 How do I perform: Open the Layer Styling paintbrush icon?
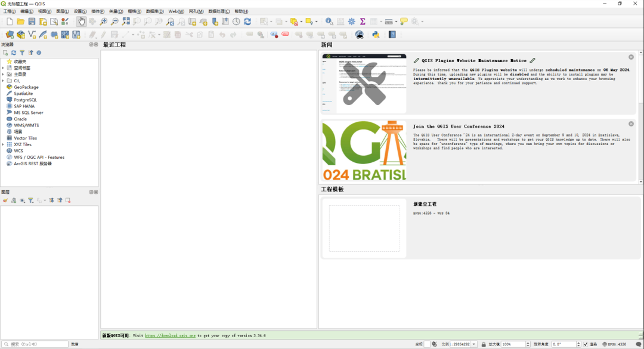5,200
